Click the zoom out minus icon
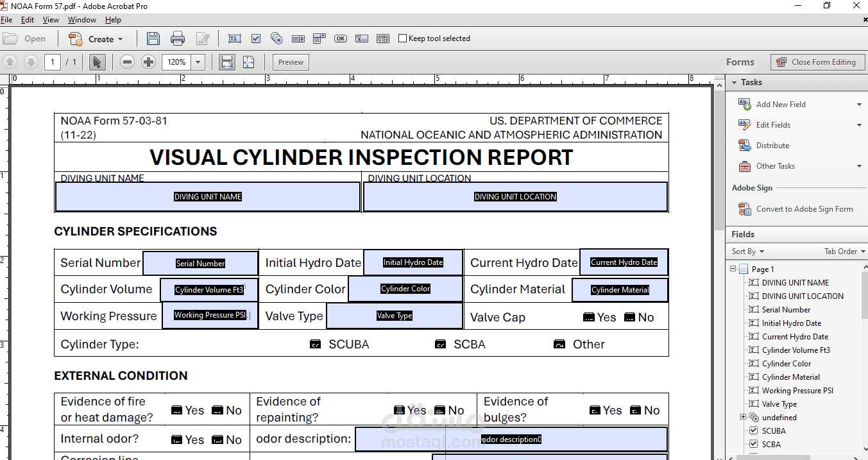The height and width of the screenshot is (460, 868). pos(127,62)
